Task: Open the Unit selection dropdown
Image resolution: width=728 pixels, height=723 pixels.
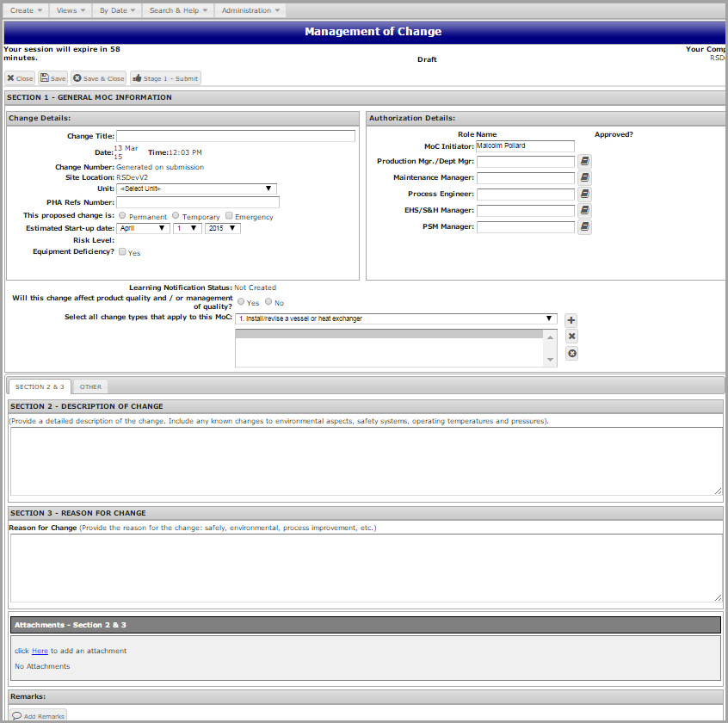Action: [196, 188]
